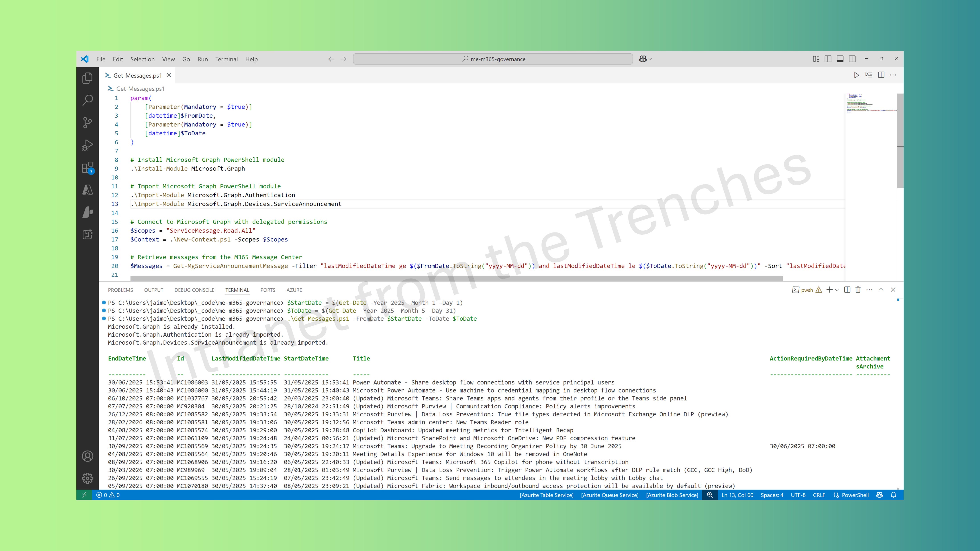Toggle the Primary Side Bar
The image size is (980, 551).
(x=828, y=59)
